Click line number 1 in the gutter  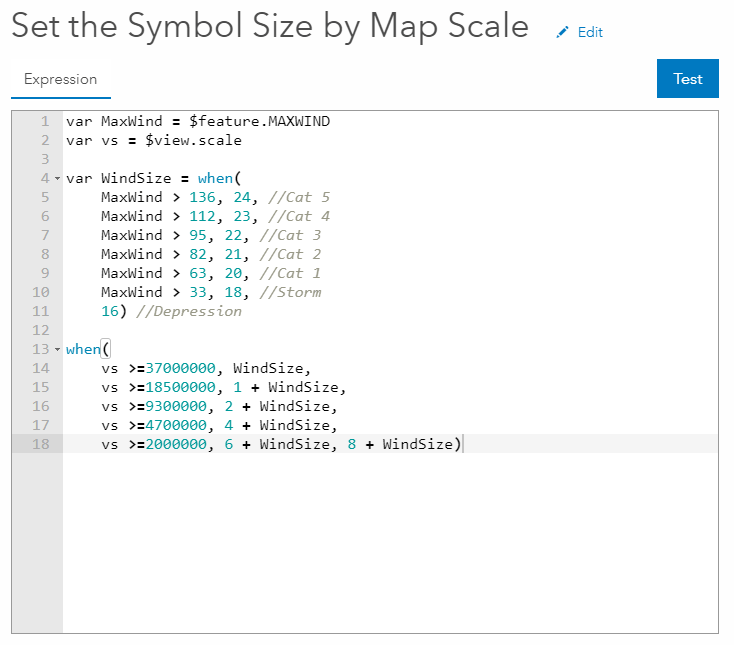(45, 122)
